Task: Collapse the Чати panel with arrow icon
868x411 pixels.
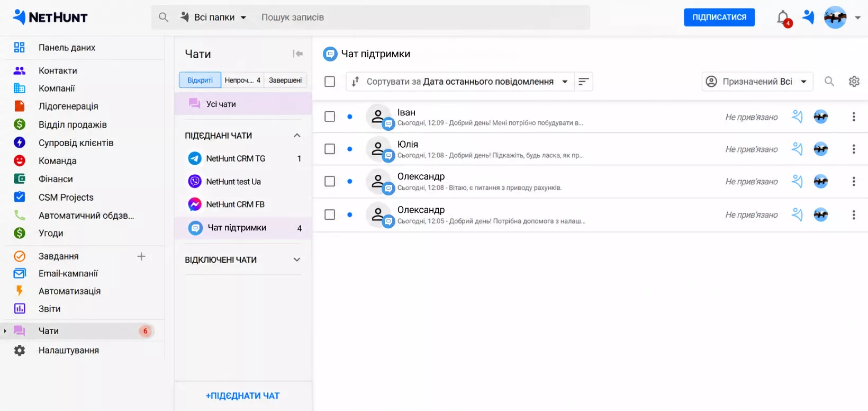Action: tap(298, 53)
